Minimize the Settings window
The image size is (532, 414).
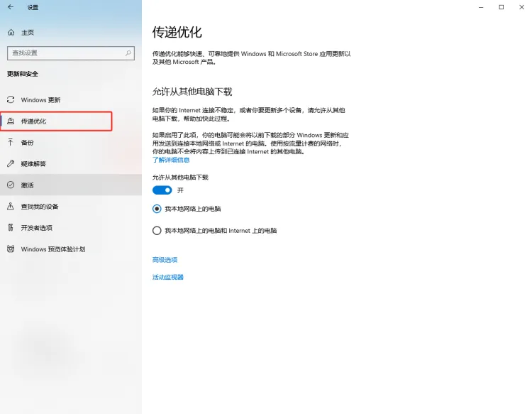(481, 7)
